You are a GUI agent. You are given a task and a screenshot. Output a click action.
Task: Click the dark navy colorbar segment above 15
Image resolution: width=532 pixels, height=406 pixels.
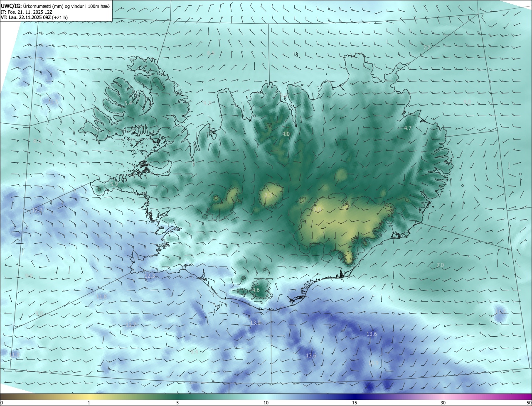[x=355, y=396]
